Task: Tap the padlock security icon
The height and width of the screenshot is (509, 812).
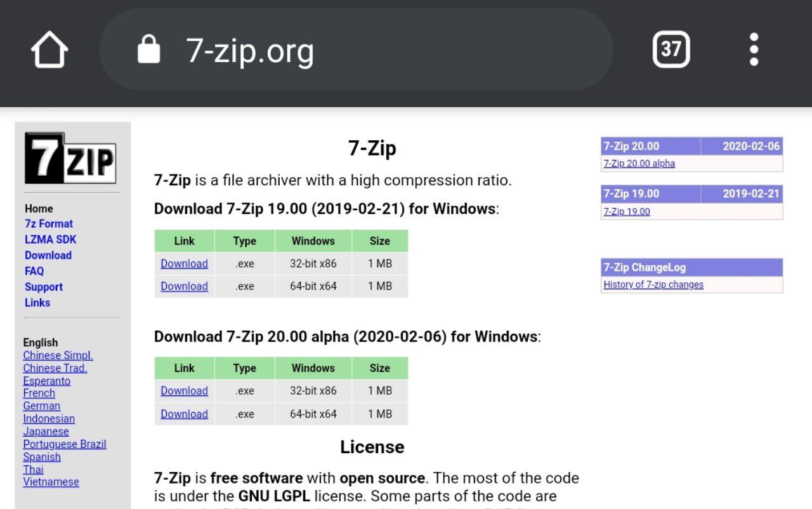Action: click(x=148, y=50)
